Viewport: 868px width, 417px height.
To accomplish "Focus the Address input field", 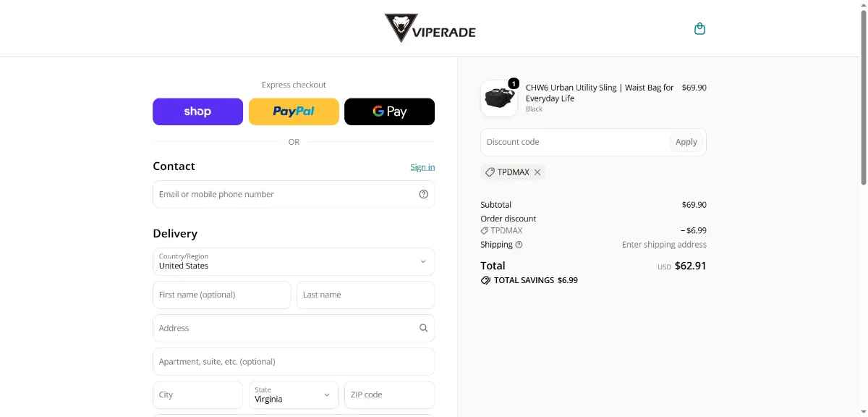I will coord(294,328).
